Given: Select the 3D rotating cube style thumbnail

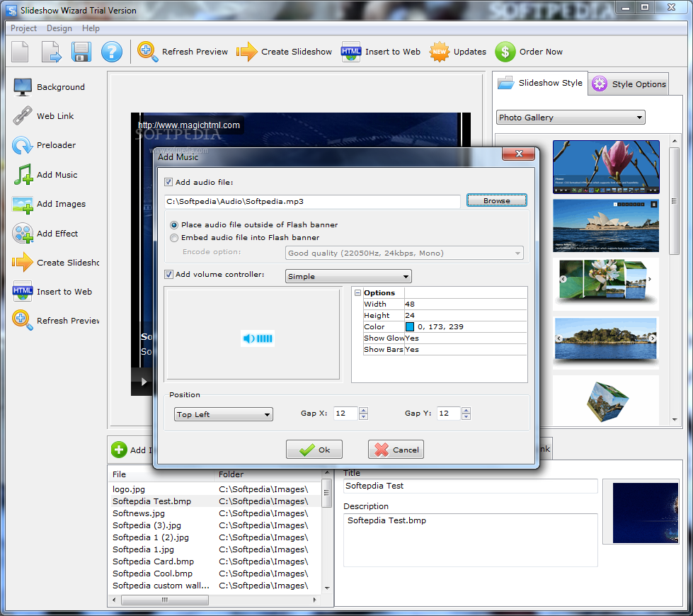Looking at the screenshot, I should (x=607, y=401).
